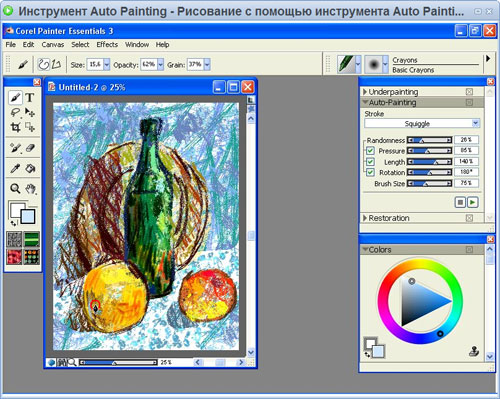Toggle the Rotation checkbox
The width and height of the screenshot is (500, 399).
point(370,172)
